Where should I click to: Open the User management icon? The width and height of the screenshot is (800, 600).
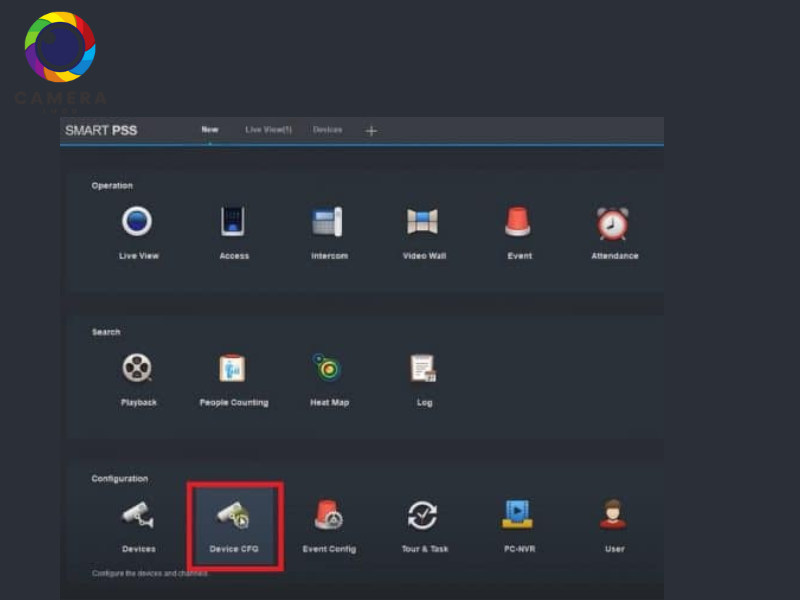pyautogui.click(x=614, y=516)
